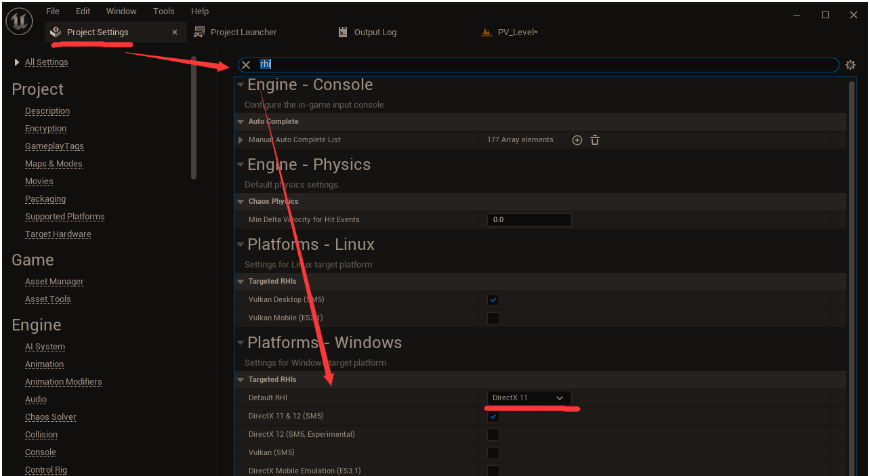This screenshot has width=870, height=476.
Task: Click the Unreal Engine logo icon
Action: (x=19, y=22)
